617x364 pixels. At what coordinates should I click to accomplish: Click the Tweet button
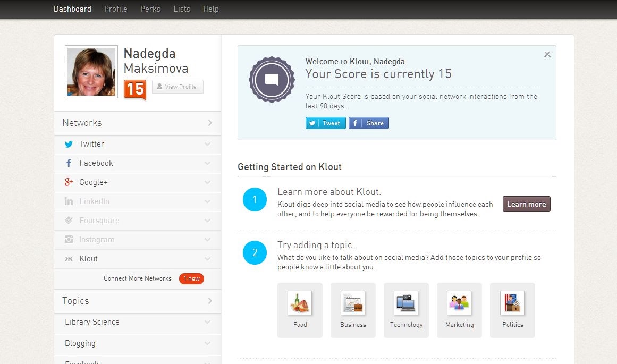pos(325,123)
